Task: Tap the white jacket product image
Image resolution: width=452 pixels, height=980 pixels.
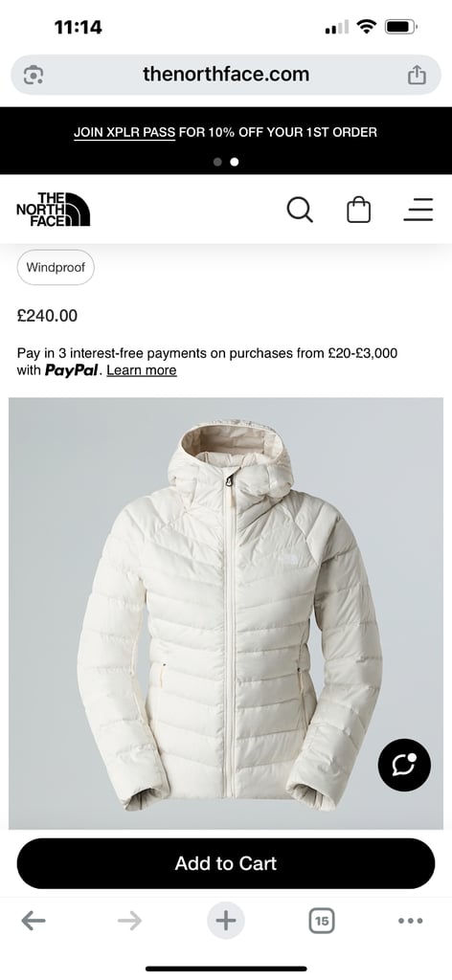Action: (x=226, y=613)
